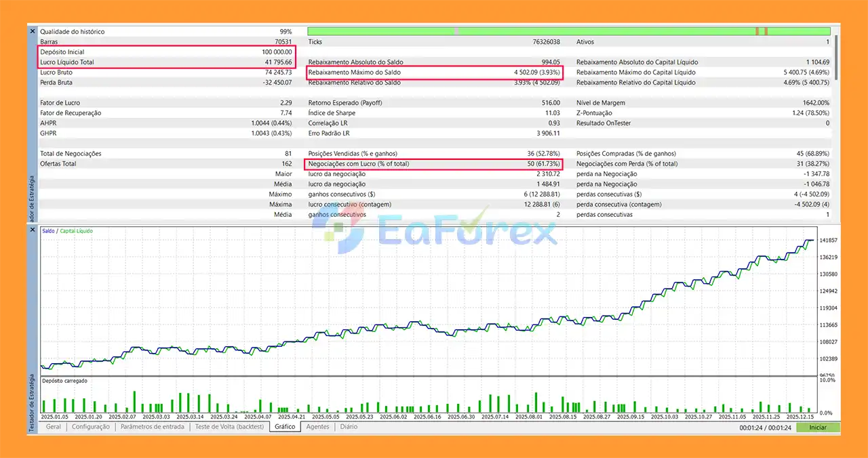Close the upper statistics report panel
Image resolution: width=868 pixels, height=458 pixels.
[x=32, y=31]
